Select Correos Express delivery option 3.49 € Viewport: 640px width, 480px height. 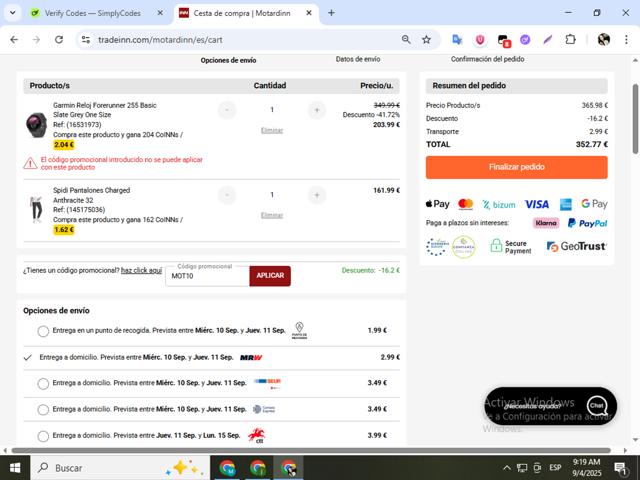43,410
